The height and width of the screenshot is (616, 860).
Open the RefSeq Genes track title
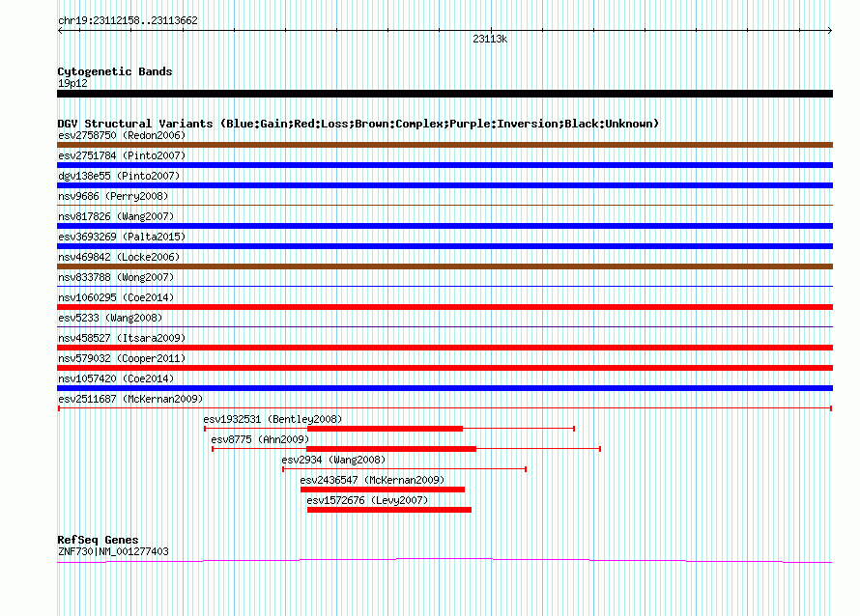pyautogui.click(x=98, y=540)
